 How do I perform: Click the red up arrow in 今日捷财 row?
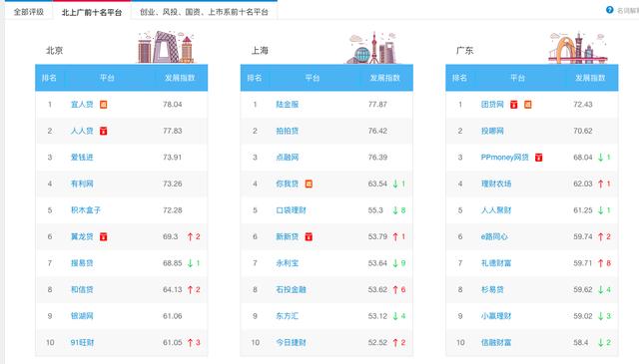coord(395,342)
